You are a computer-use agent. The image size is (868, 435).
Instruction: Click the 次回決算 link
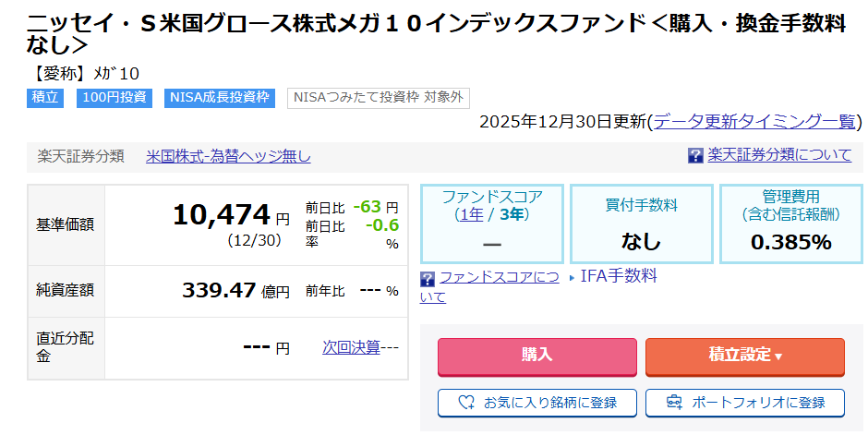click(351, 347)
